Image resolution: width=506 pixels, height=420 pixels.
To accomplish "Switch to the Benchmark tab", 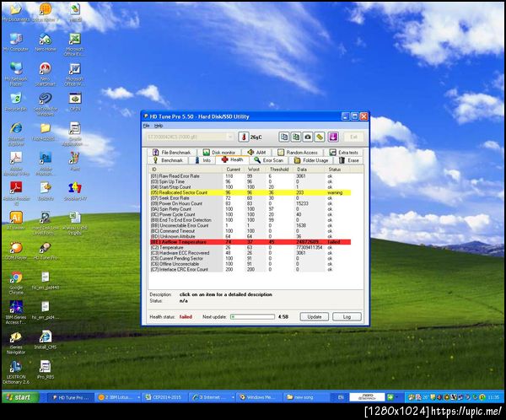I will [x=168, y=160].
